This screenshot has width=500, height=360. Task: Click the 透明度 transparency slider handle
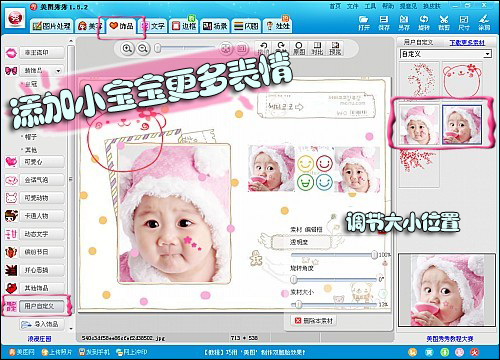tap(374, 255)
